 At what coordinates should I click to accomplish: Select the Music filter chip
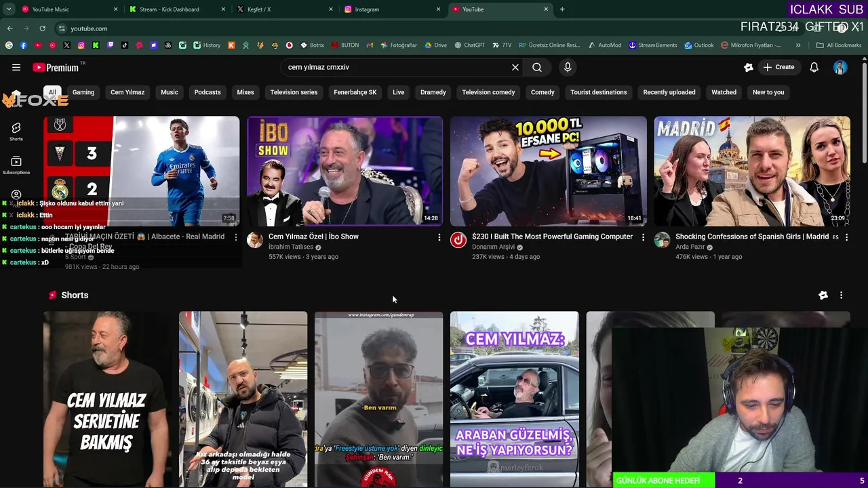click(x=170, y=92)
